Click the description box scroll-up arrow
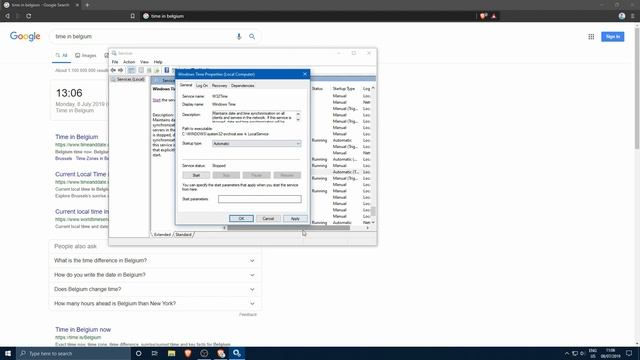640x360 pixels. [298, 113]
